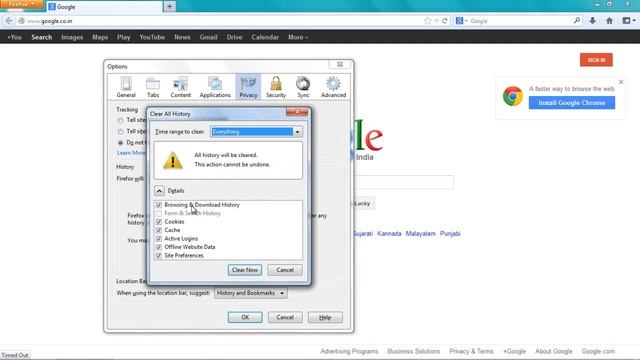Bookmark this page with the star icon
The height and width of the screenshot is (360, 640).
pos(427,21)
